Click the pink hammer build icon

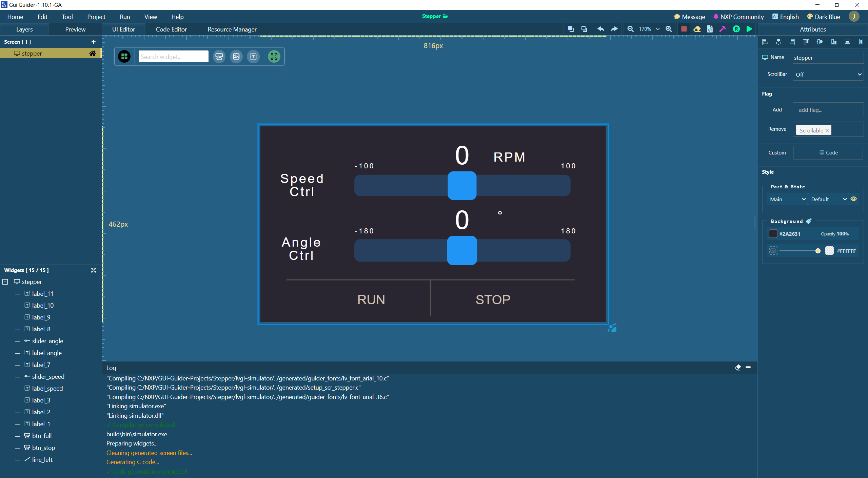723,29
